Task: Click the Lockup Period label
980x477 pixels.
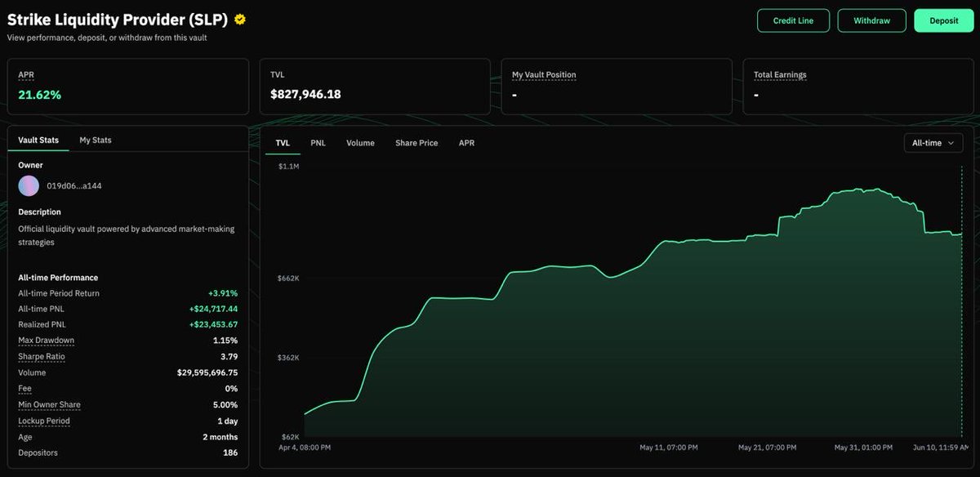Action: (44, 421)
